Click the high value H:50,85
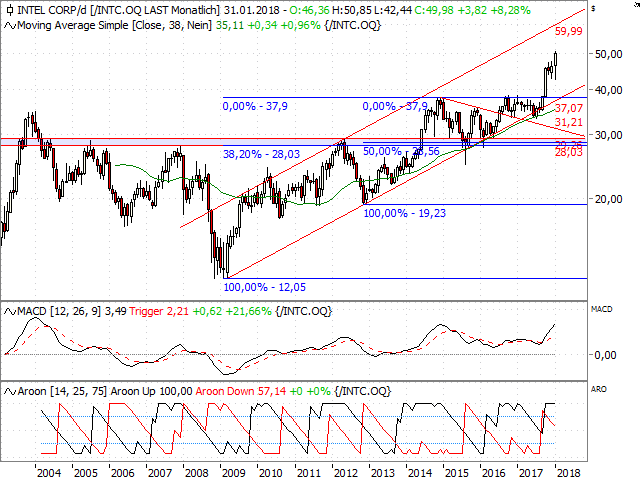 click(x=354, y=10)
